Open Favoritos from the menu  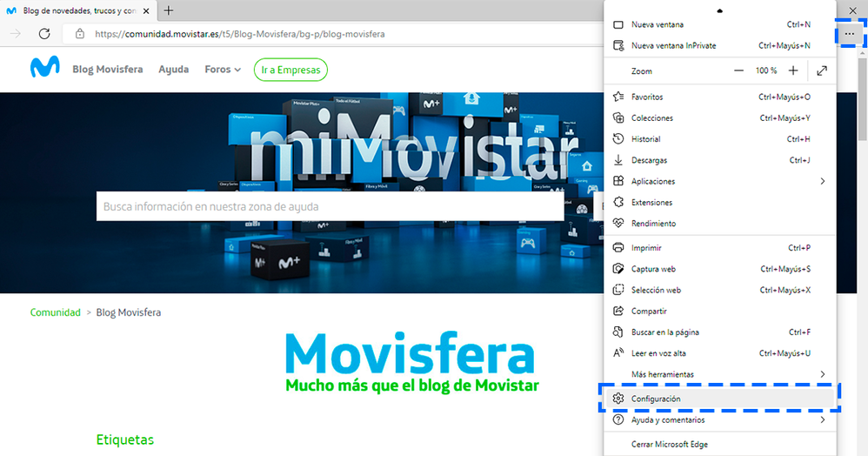(647, 97)
